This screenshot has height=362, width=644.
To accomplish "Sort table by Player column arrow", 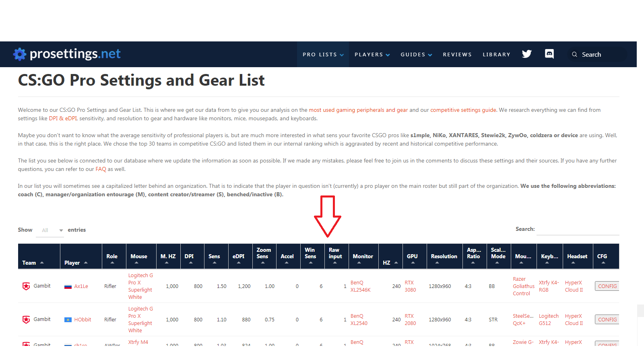I will pyautogui.click(x=86, y=263).
